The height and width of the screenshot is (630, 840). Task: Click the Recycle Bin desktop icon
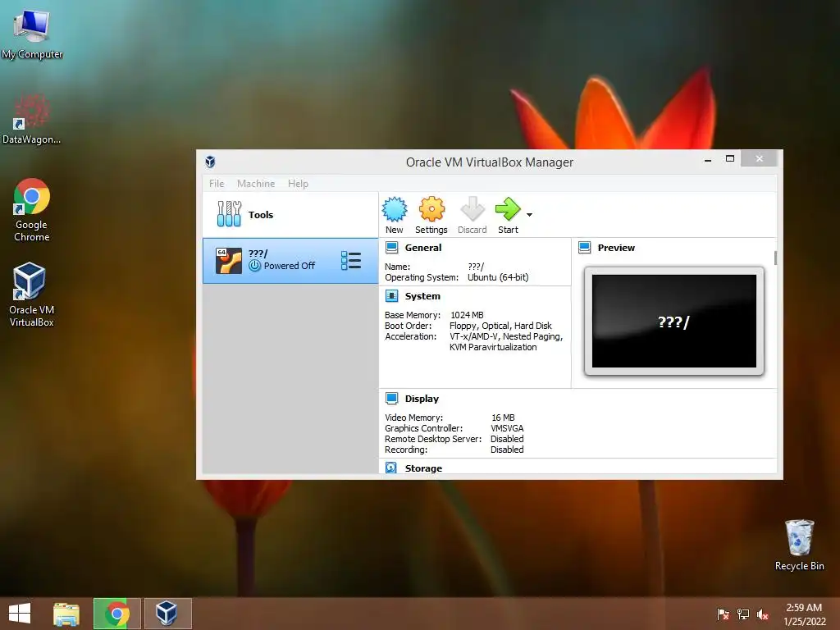click(x=799, y=545)
